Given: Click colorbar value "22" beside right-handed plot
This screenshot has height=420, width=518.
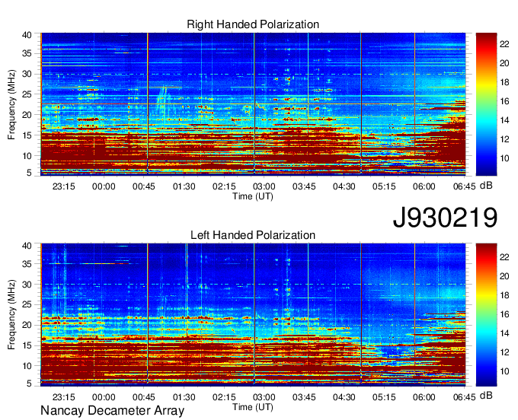Looking at the screenshot, I should click(x=504, y=44).
